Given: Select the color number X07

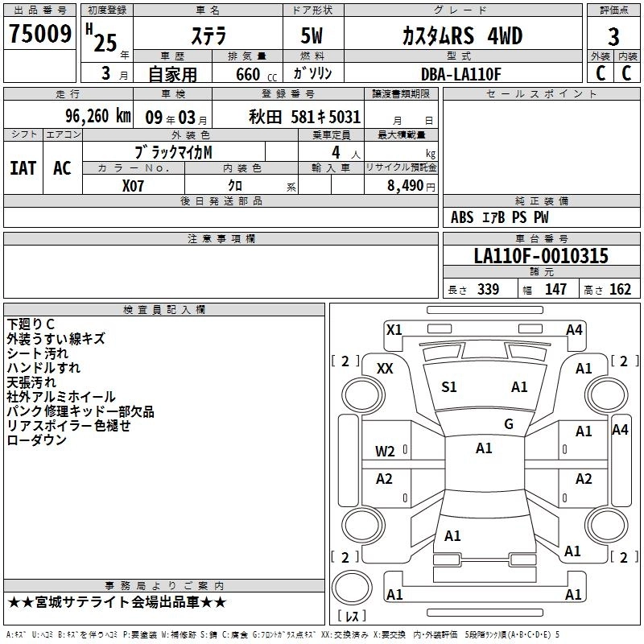Looking at the screenshot, I should 134,184.
